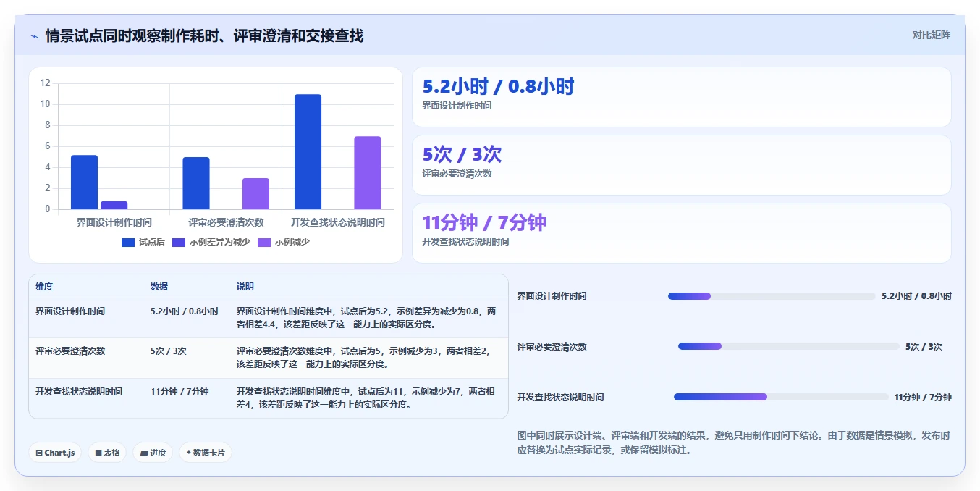
Task: Click the 对比矩阵 label in the header
Action: click(932, 35)
